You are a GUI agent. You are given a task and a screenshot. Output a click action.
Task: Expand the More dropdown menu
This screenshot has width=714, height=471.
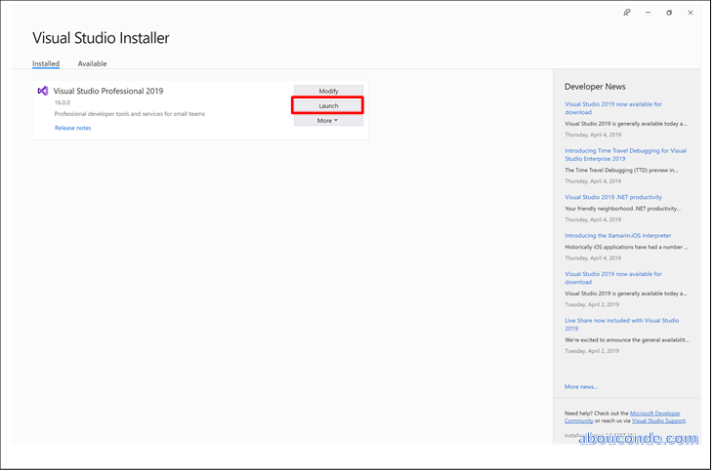tap(328, 120)
